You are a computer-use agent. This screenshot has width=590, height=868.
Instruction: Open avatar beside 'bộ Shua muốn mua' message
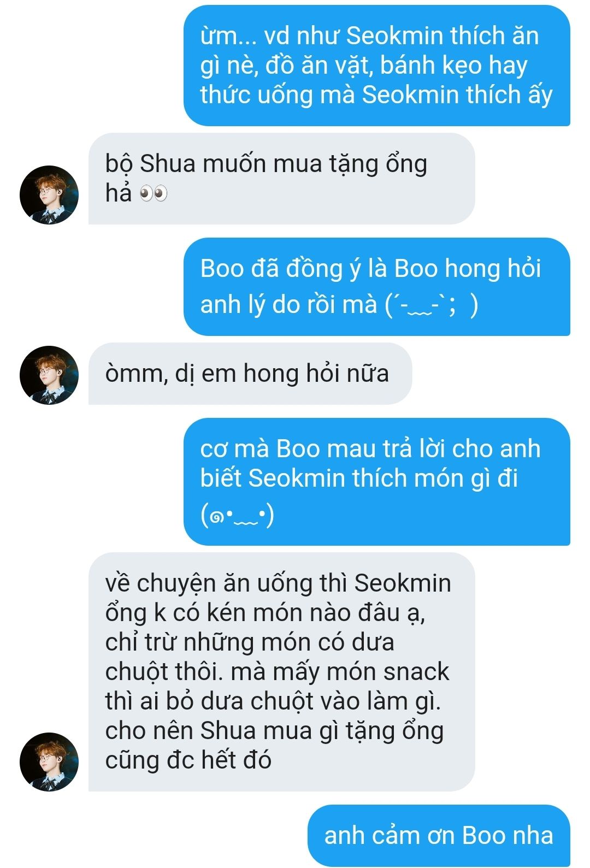[49, 195]
